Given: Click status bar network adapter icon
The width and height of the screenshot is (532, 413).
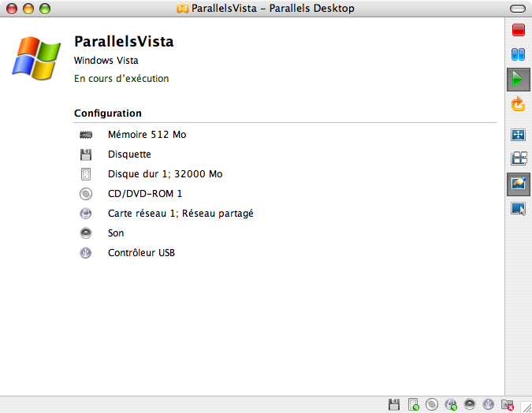Looking at the screenshot, I should tap(451, 404).
